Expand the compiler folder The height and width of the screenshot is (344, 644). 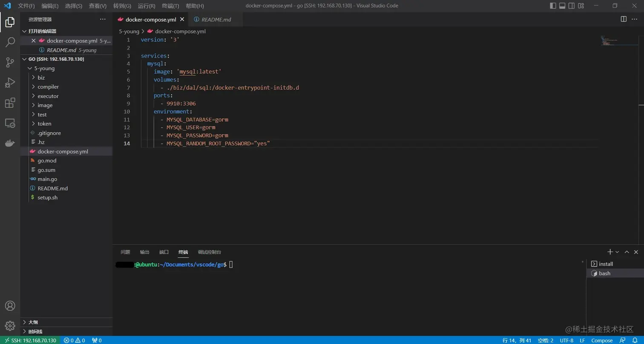click(66, 87)
